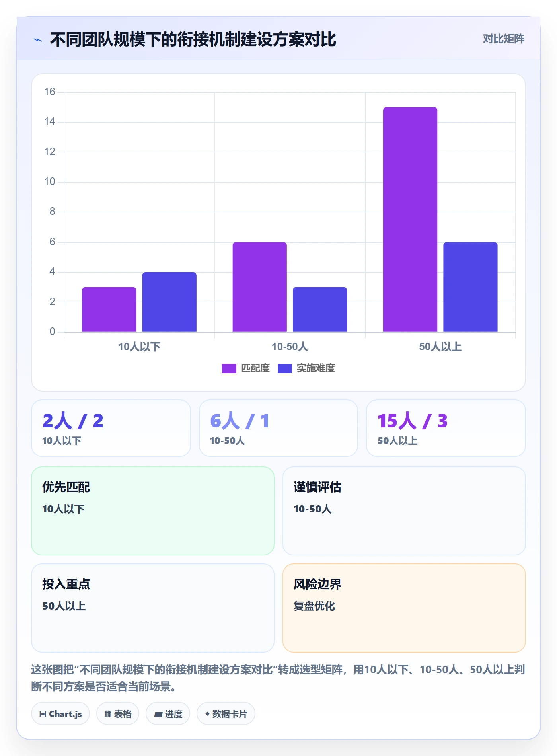Click the bar icon in the 进度 tag
The image size is (557, 756).
pos(158,714)
